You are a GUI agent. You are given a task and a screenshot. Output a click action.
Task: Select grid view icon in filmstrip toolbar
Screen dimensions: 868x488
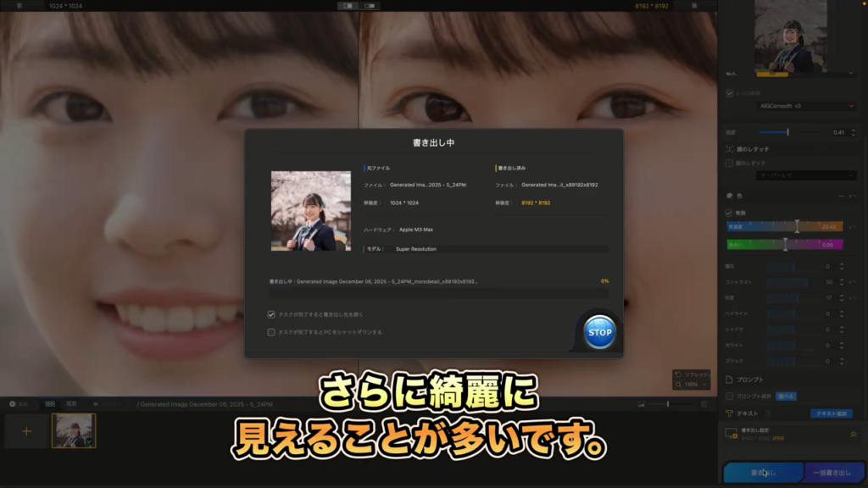point(50,404)
